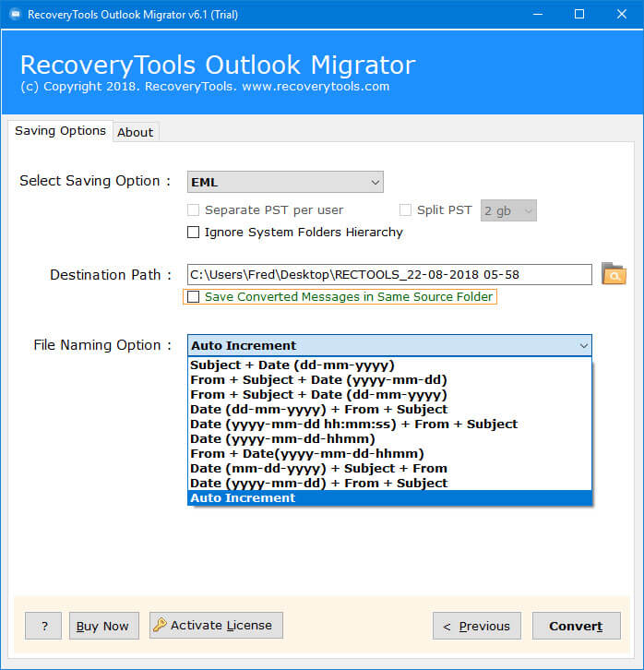Choose Auto Increment in the dropdown list
The height and width of the screenshot is (670, 644).
coord(389,497)
